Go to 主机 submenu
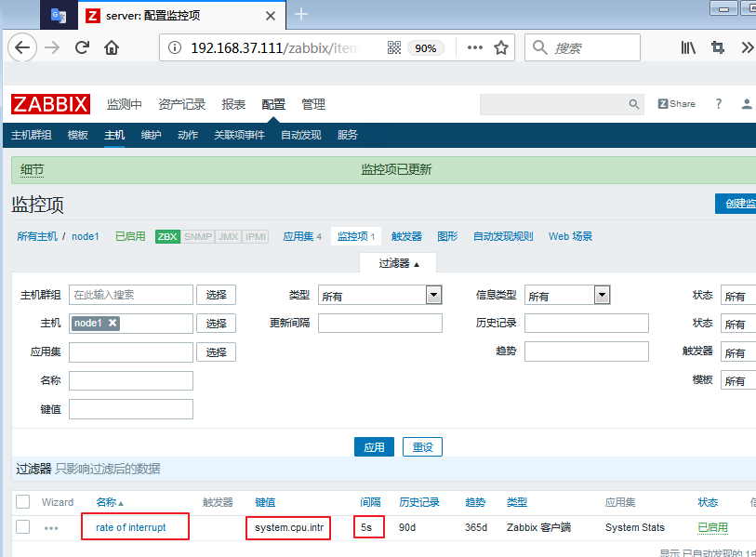 click(114, 135)
